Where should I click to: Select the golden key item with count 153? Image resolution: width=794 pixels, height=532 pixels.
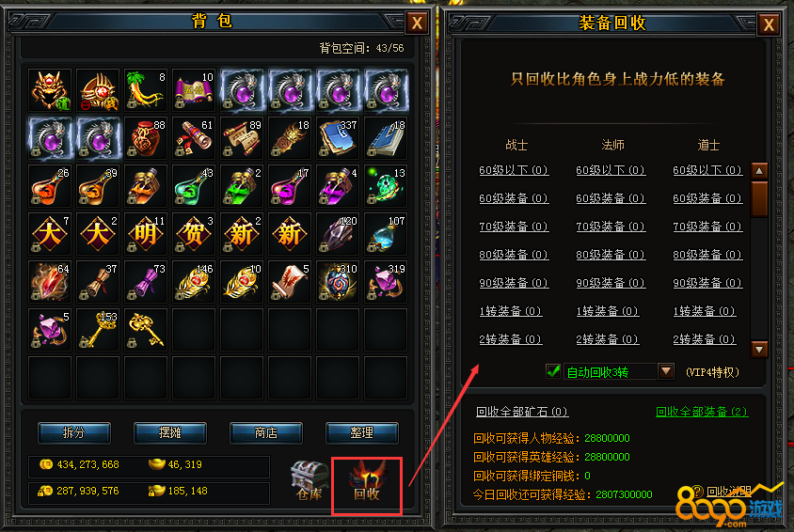(98, 330)
